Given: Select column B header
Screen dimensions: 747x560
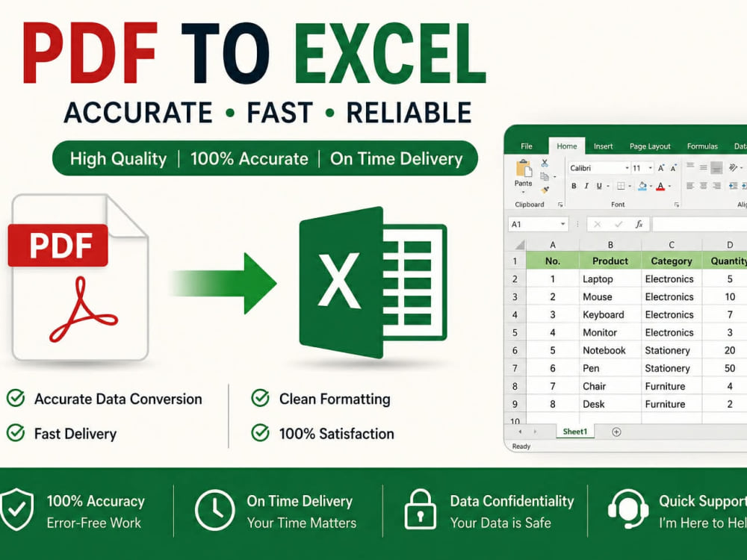Looking at the screenshot, I should coord(610,245).
